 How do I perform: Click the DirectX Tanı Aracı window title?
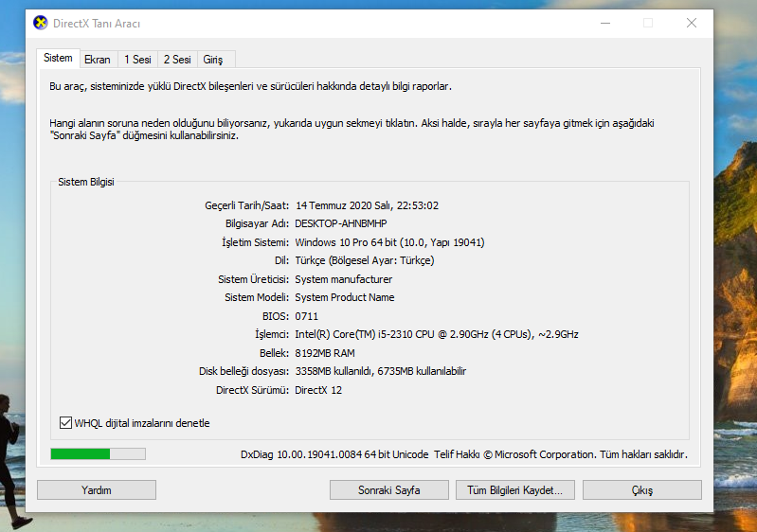coord(97,23)
